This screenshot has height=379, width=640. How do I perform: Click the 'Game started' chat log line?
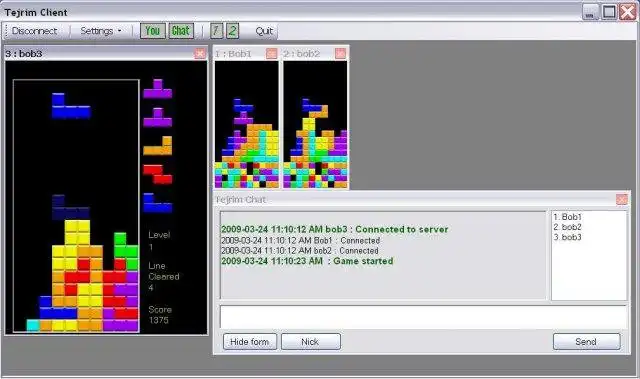coord(307,261)
